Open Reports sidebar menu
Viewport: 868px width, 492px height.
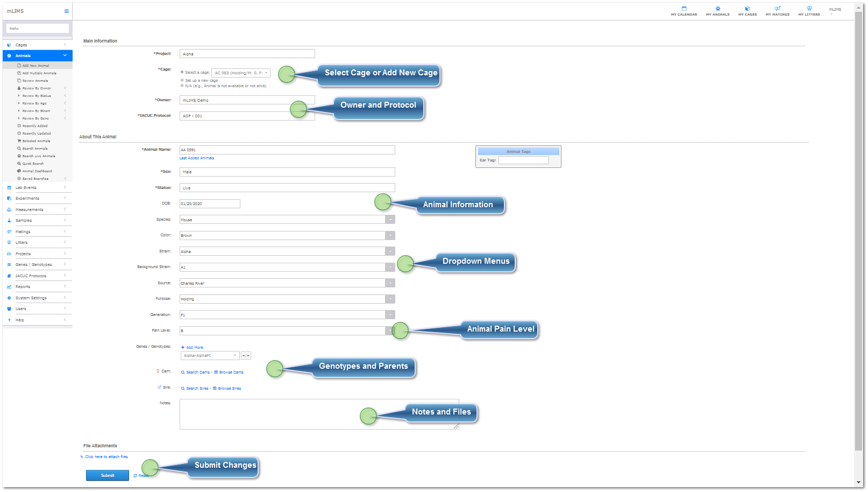(x=38, y=287)
